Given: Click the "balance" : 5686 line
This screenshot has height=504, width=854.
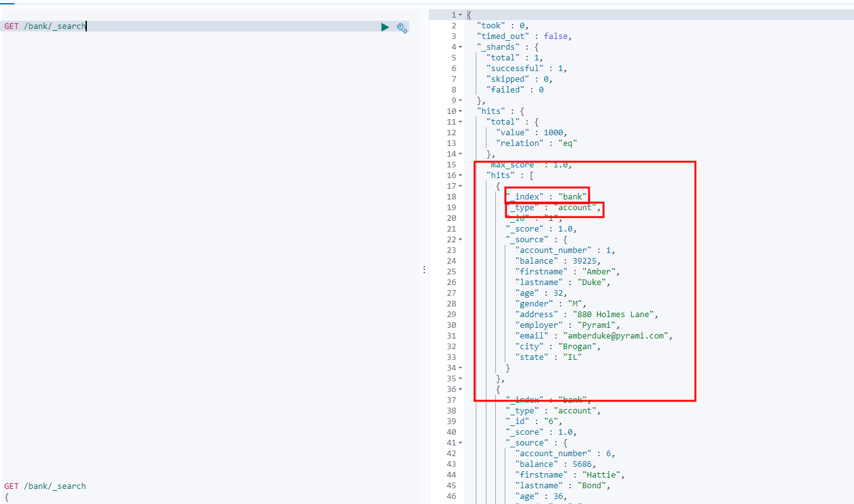Looking at the screenshot, I should point(556,464).
